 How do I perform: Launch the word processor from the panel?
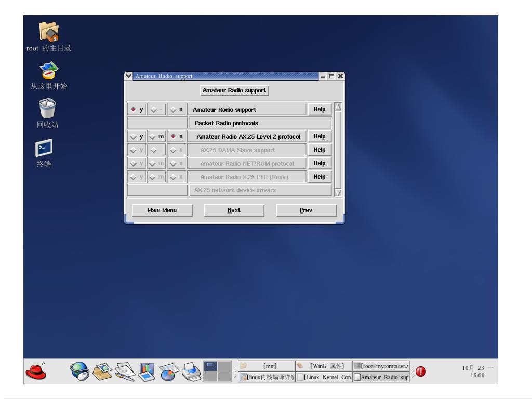[x=125, y=372]
